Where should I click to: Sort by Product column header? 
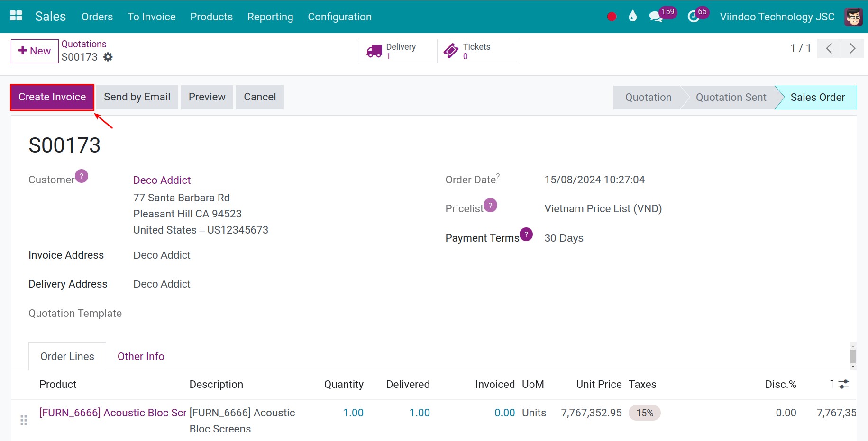coord(58,384)
